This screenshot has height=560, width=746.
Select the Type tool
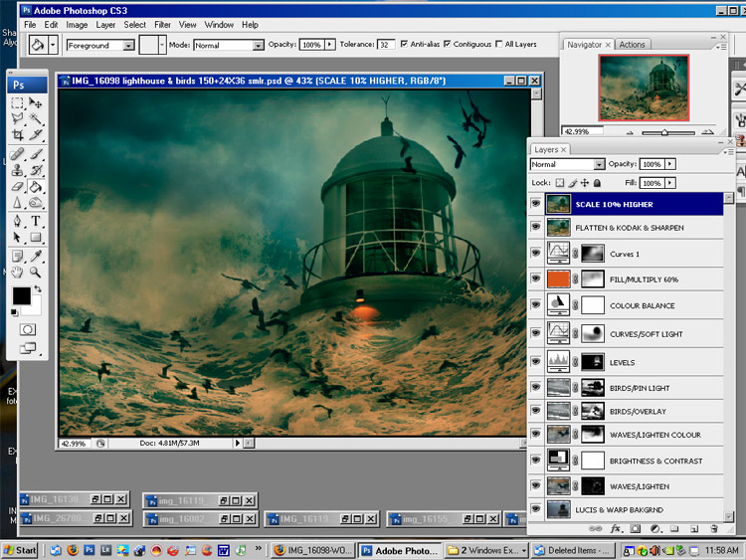pyautogui.click(x=36, y=221)
